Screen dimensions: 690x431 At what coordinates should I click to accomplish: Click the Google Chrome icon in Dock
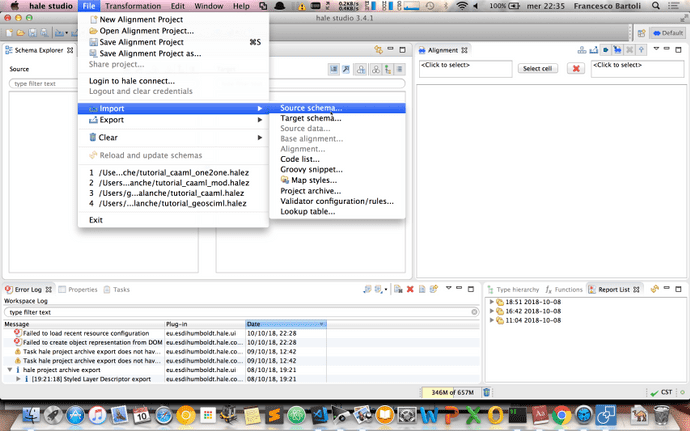click(x=560, y=414)
